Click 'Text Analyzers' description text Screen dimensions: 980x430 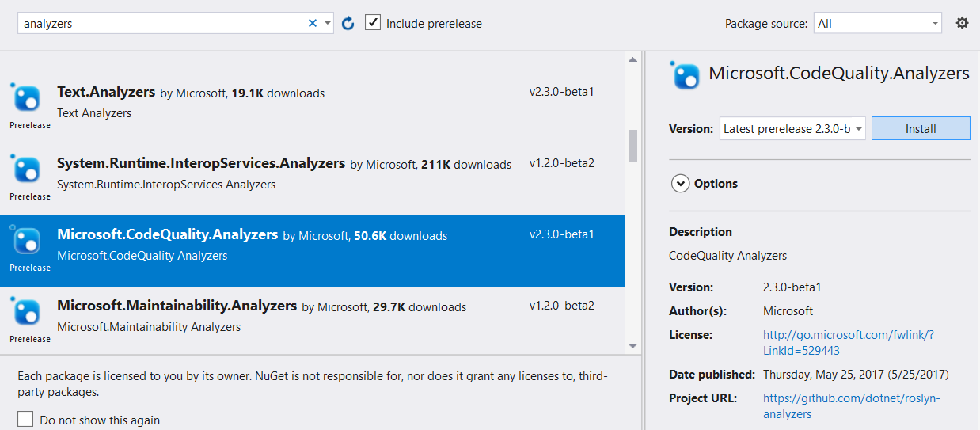click(x=94, y=113)
